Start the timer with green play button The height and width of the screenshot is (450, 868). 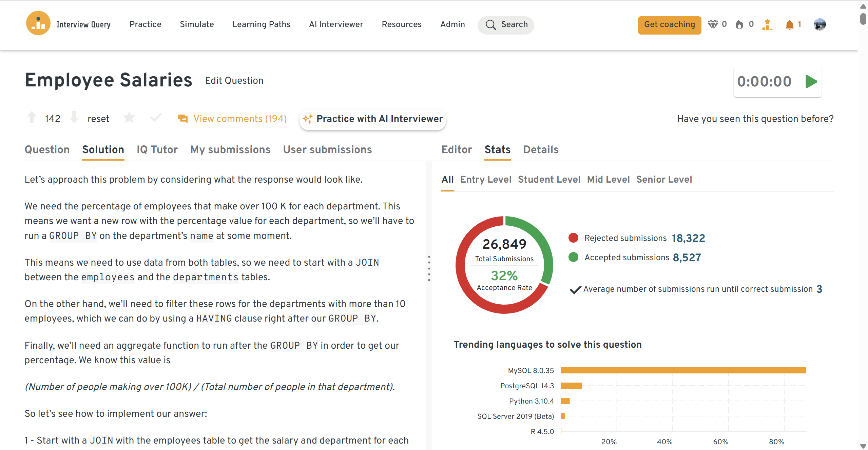pyautogui.click(x=811, y=82)
